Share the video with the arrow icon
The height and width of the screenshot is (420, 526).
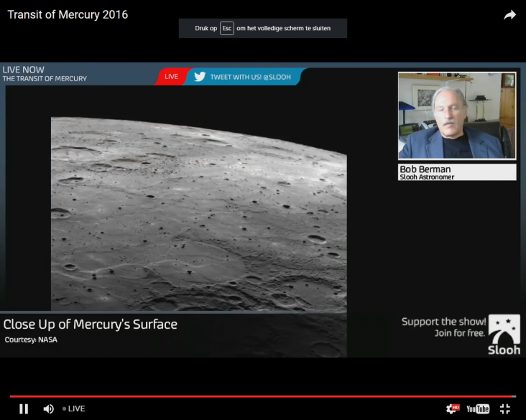(x=509, y=15)
